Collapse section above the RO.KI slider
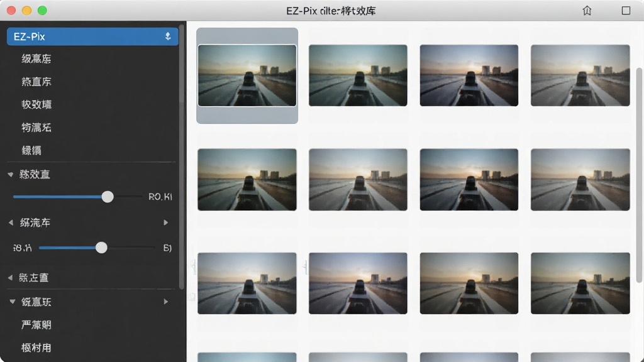The image size is (644, 362). coord(11,175)
